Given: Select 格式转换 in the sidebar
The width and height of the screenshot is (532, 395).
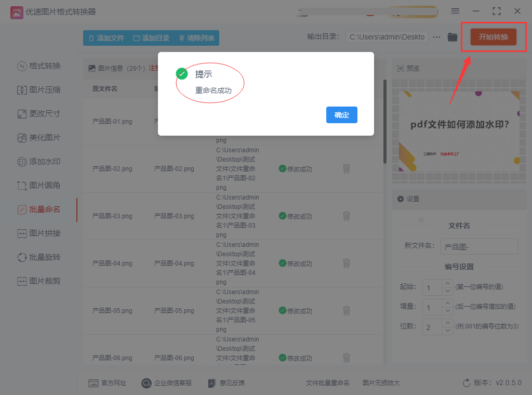Looking at the screenshot, I should click(x=39, y=66).
